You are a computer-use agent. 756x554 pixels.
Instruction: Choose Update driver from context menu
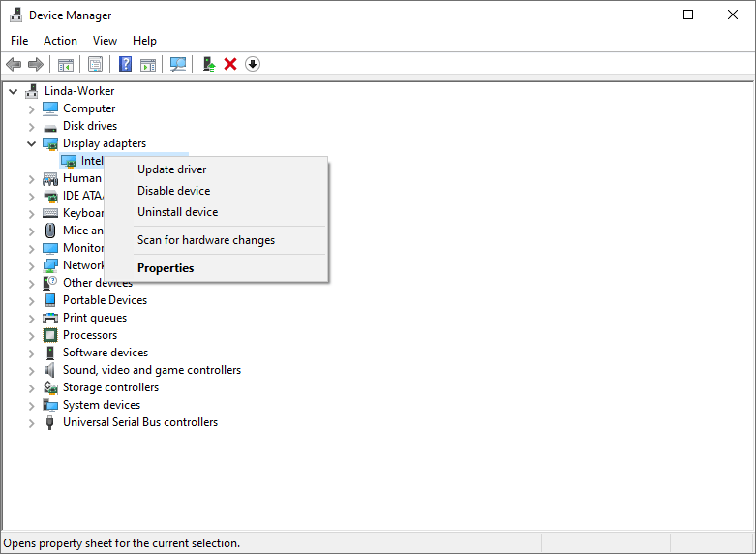(171, 169)
